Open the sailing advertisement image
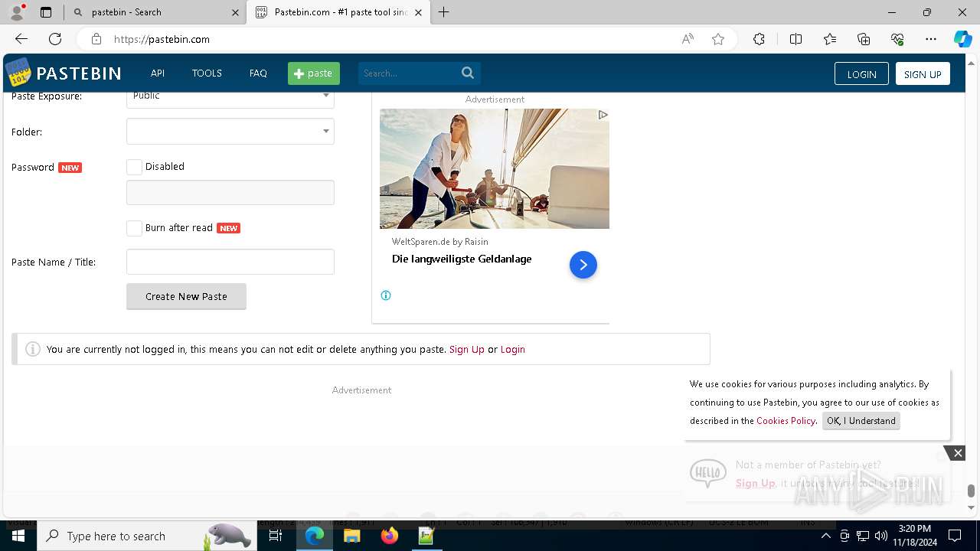The width and height of the screenshot is (980, 551). click(495, 168)
